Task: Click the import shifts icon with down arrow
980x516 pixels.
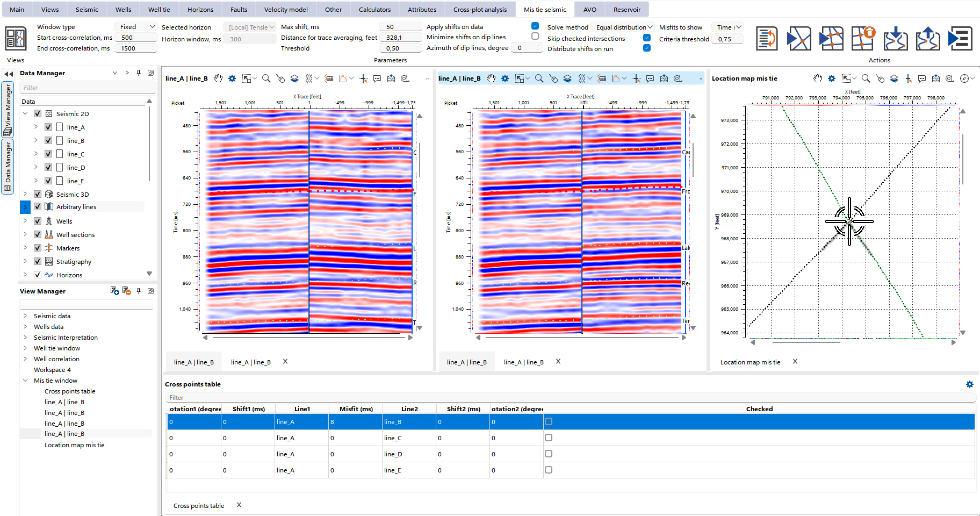Action: coord(895,39)
